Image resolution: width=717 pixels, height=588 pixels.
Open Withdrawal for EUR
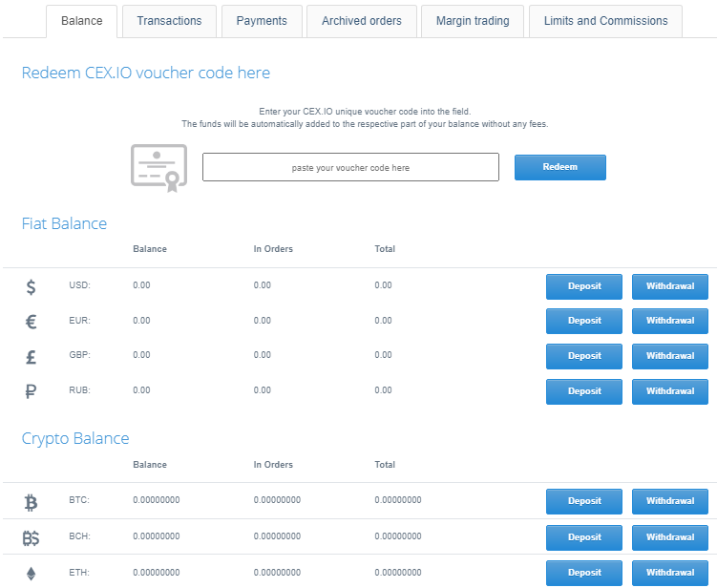pos(670,321)
